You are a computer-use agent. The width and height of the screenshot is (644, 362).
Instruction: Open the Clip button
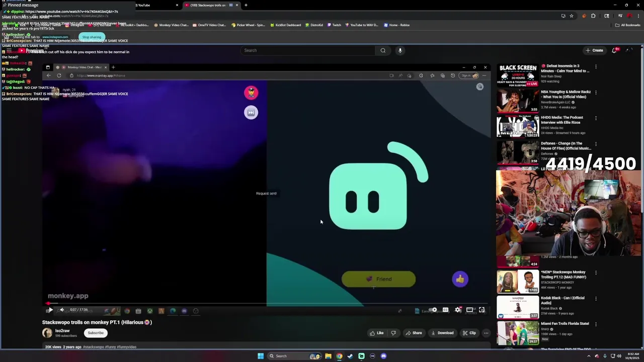(x=469, y=333)
